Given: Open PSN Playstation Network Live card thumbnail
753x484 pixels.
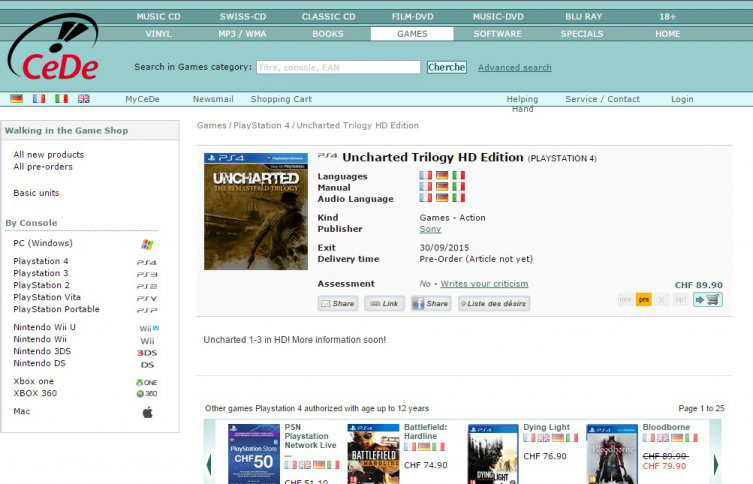Looking at the screenshot, I should tap(254, 454).
